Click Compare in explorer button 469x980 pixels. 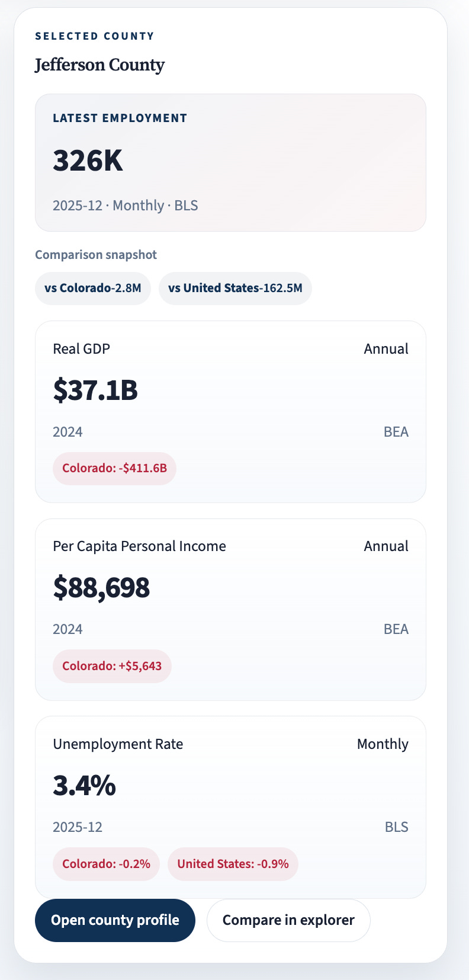tap(288, 920)
